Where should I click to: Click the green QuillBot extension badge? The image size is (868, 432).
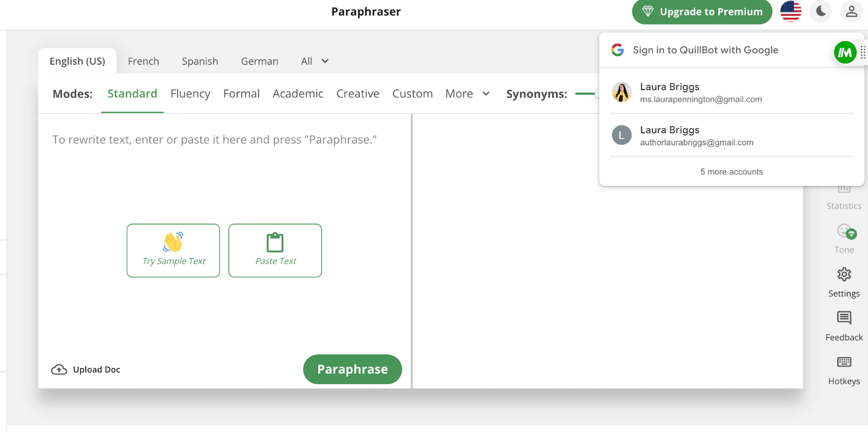845,53
